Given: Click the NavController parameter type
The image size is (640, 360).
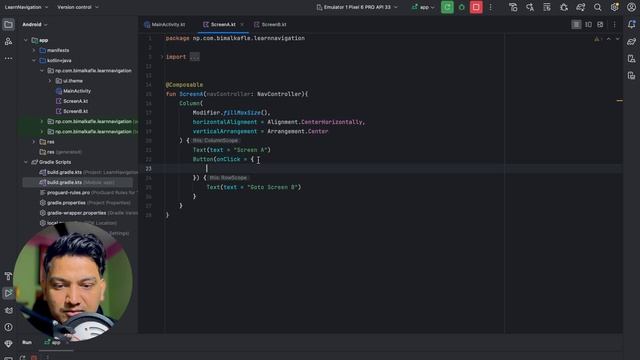Looking at the screenshot, I should [x=279, y=94].
